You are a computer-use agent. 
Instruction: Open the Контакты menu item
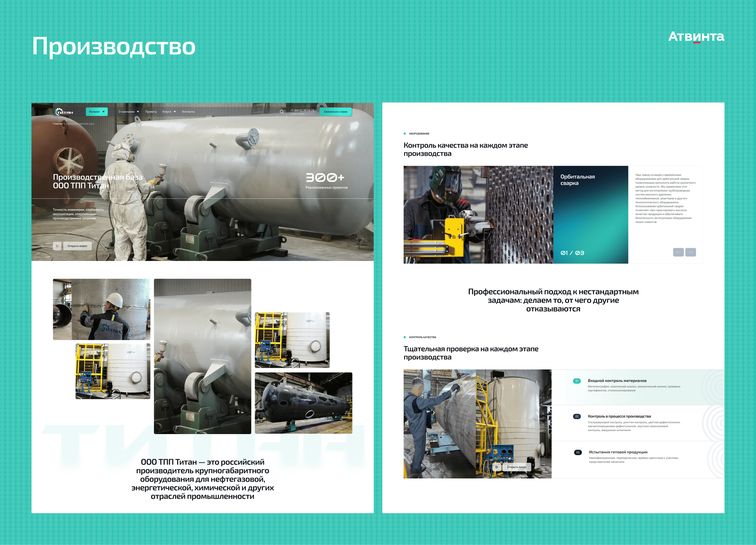[188, 112]
